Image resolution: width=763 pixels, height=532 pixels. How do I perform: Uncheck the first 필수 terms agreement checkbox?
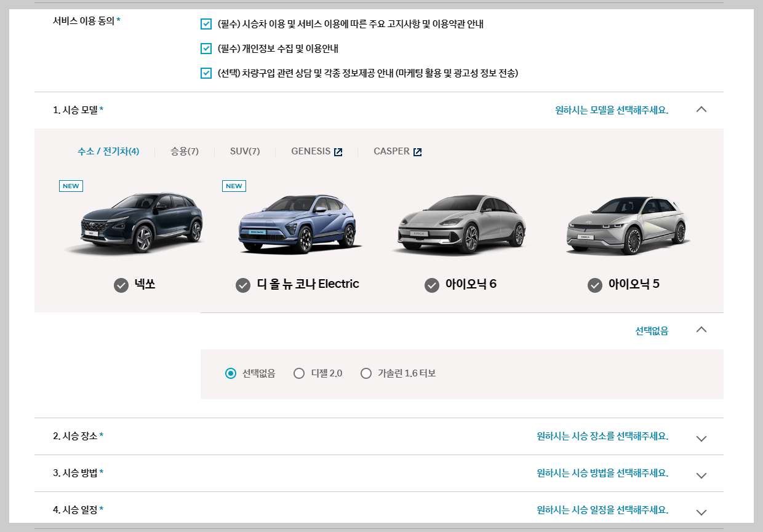point(206,25)
